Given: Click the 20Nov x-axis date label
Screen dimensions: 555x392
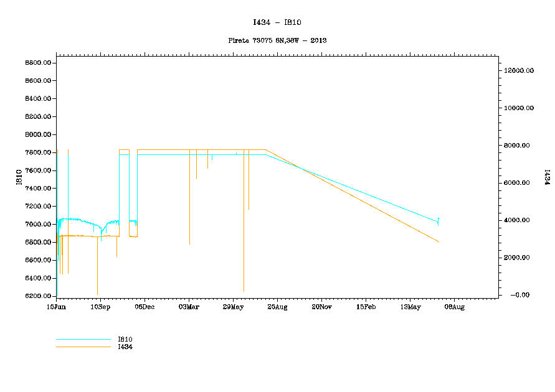Looking at the screenshot, I should coord(321,307).
